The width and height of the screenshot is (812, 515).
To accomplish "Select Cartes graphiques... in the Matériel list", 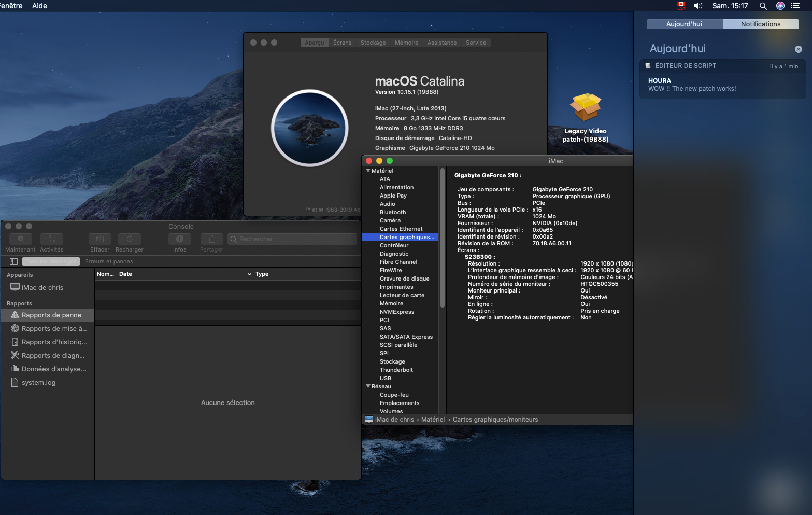I will (x=400, y=237).
